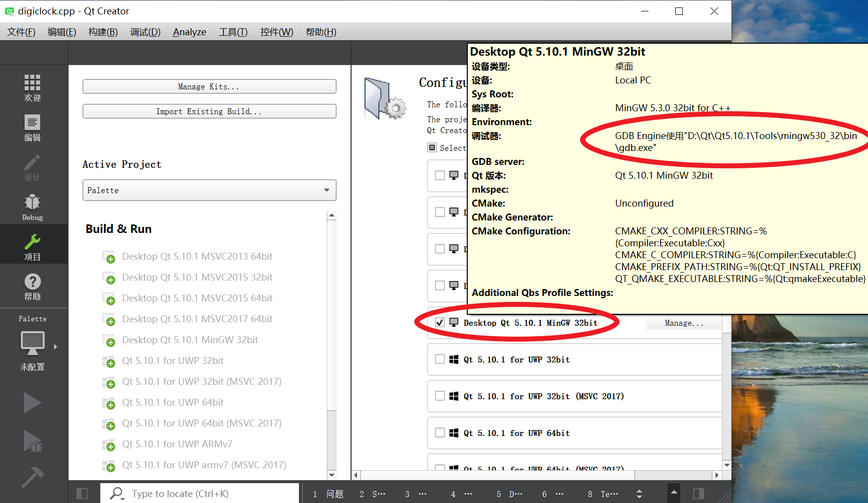
Task: Click the output pane options up-down arrows
Action: (x=639, y=494)
